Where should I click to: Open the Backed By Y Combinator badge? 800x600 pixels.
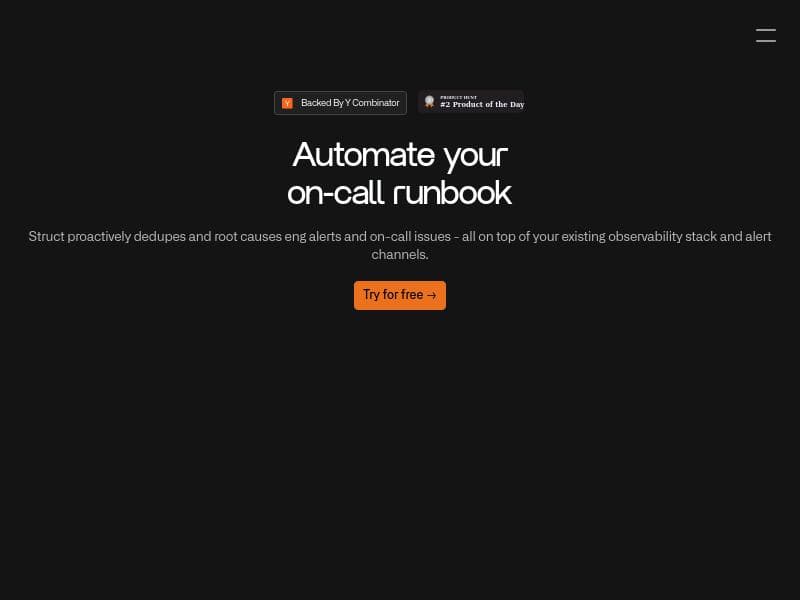coord(340,103)
